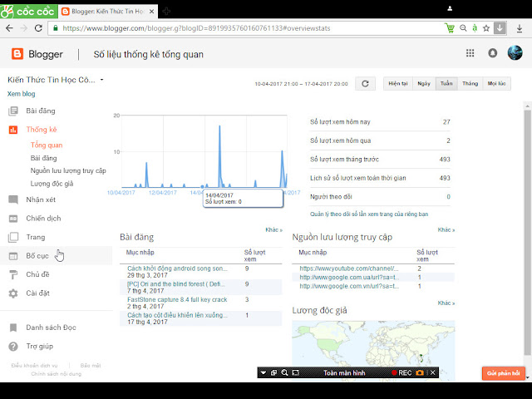This screenshot has width=532, height=399.
Task: Open the Quản lý theo dõi số lần xem link
Action: pos(369,214)
